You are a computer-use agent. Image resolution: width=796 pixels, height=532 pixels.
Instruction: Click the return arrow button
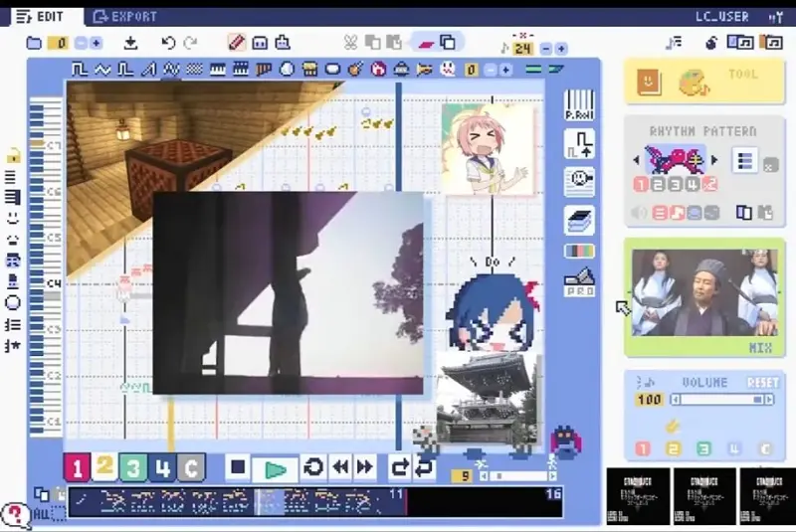click(425, 467)
